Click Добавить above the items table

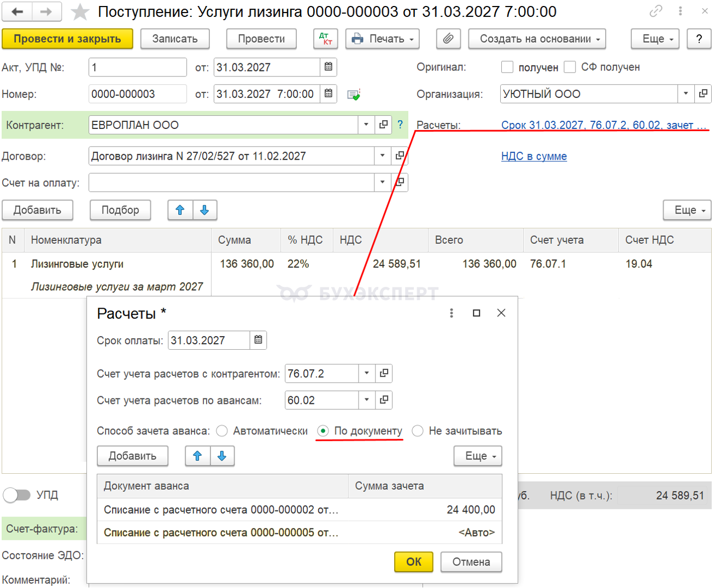[x=37, y=210]
